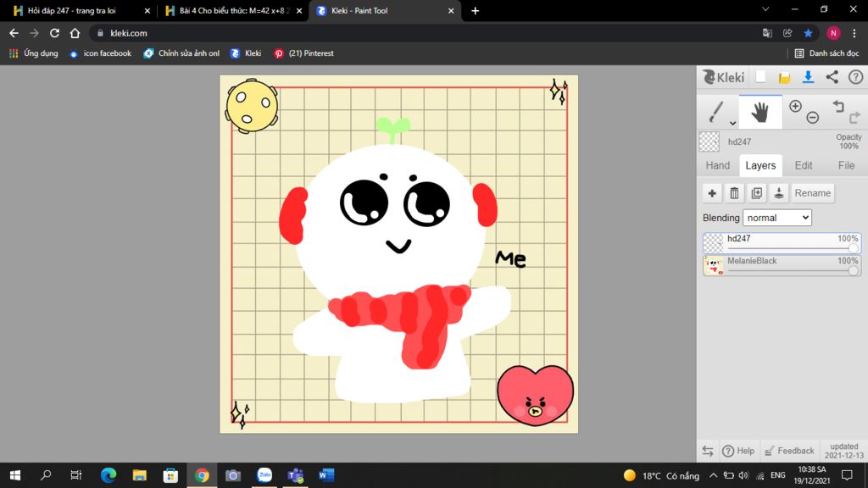
Task: Open the Chỉnh sửa ảnh onl bookmark
Action: click(181, 53)
